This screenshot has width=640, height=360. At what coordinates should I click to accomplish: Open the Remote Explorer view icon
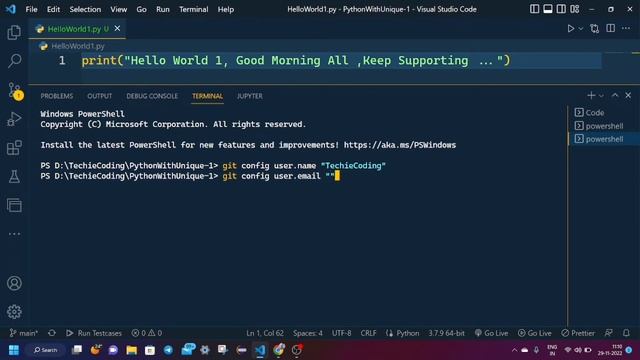point(14,205)
